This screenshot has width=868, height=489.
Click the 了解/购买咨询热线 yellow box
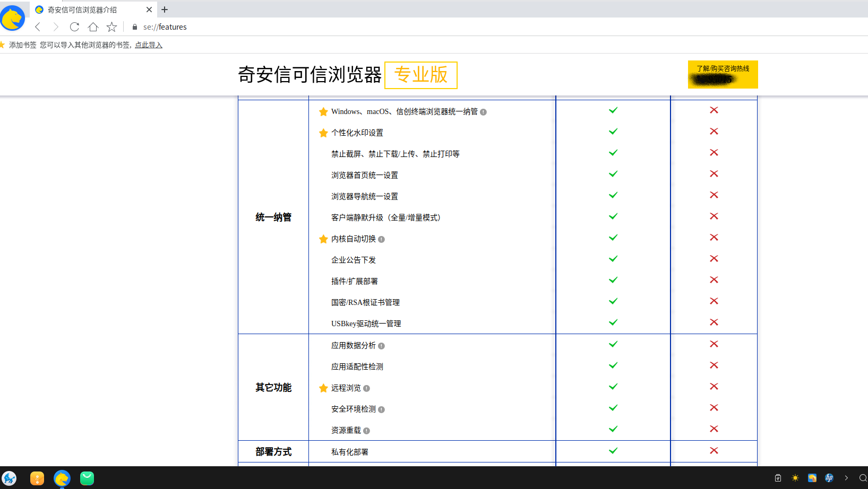tap(723, 75)
